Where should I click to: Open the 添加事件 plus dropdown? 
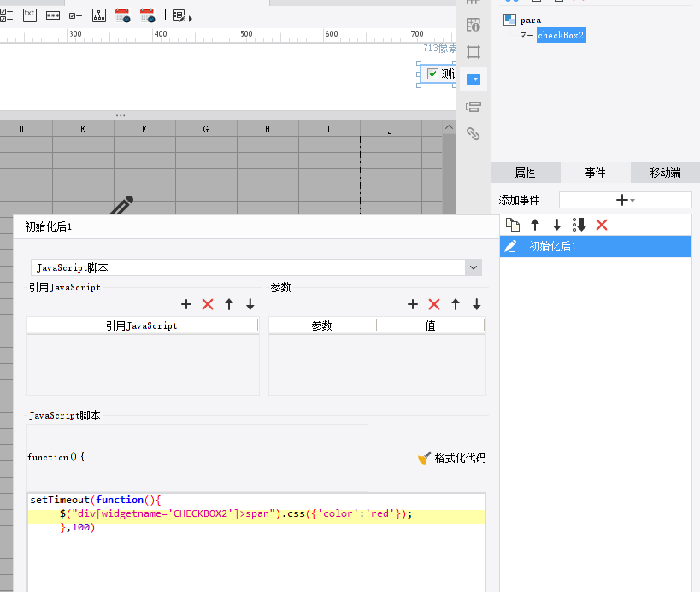click(x=626, y=200)
